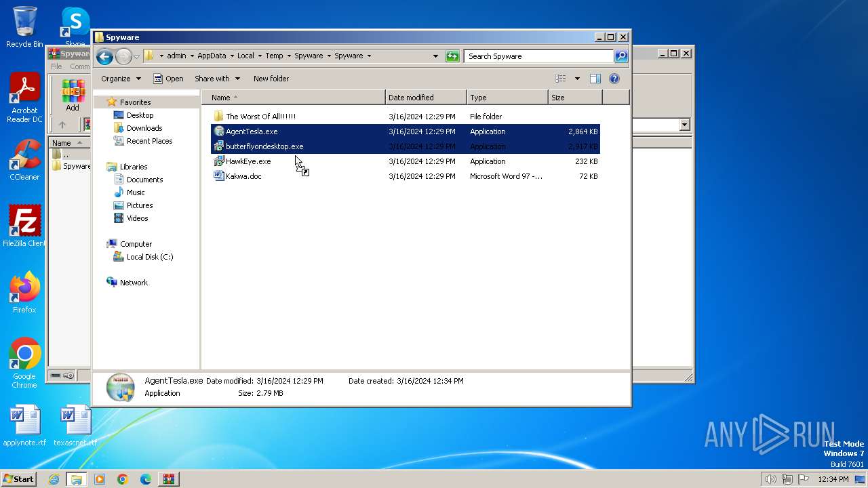868x488 pixels.
Task: Click the HawkEye.exe application icon
Action: coord(218,161)
